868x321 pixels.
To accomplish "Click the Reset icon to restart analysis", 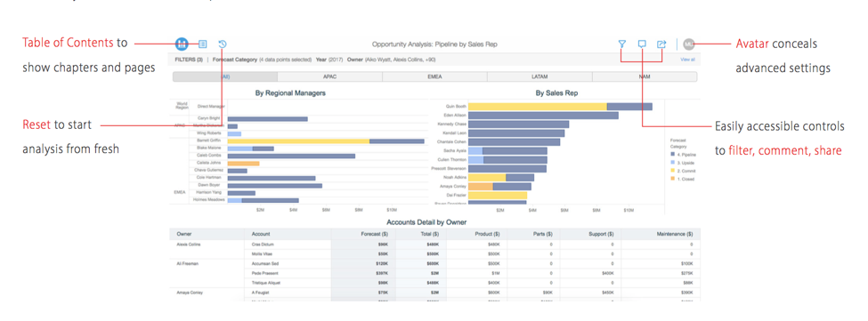I will tap(223, 44).
